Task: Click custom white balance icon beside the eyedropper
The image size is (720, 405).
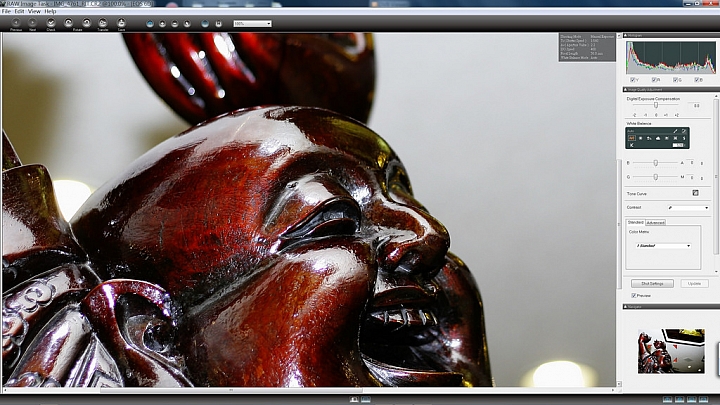Action: [684, 131]
